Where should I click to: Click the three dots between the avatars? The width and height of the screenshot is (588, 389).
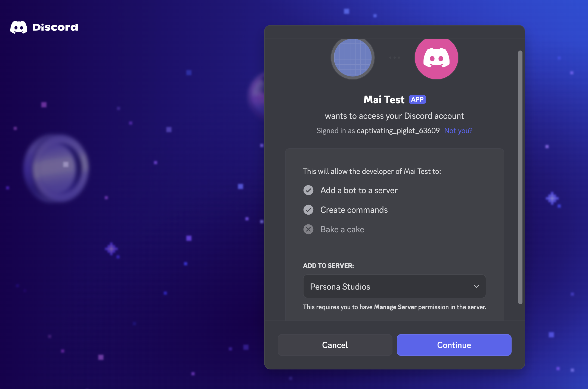(394, 58)
